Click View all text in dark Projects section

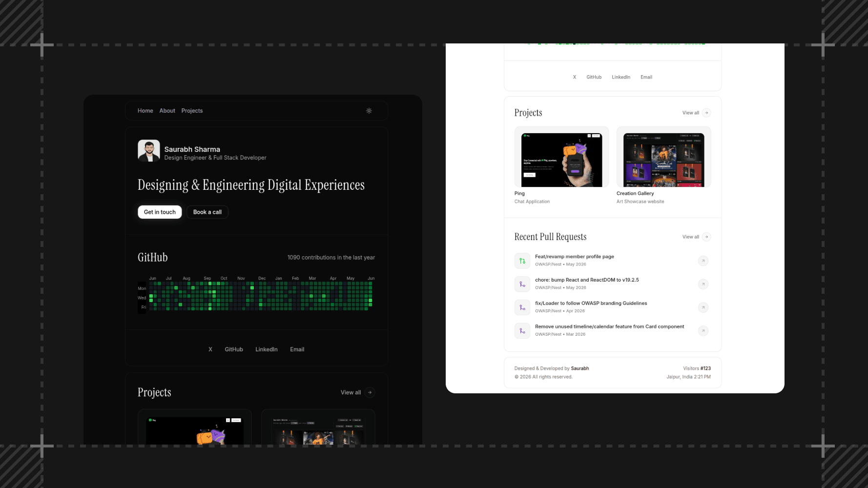(x=351, y=392)
